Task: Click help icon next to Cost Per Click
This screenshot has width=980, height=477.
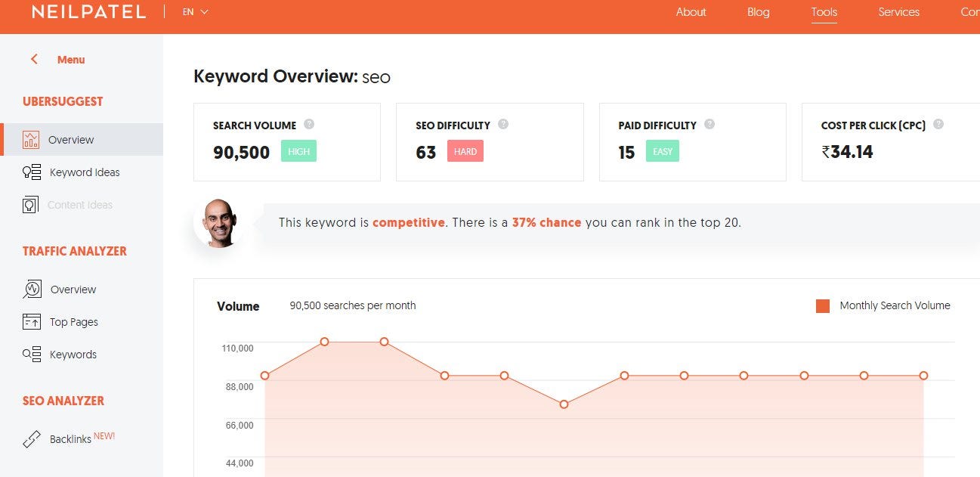Action: point(938,125)
